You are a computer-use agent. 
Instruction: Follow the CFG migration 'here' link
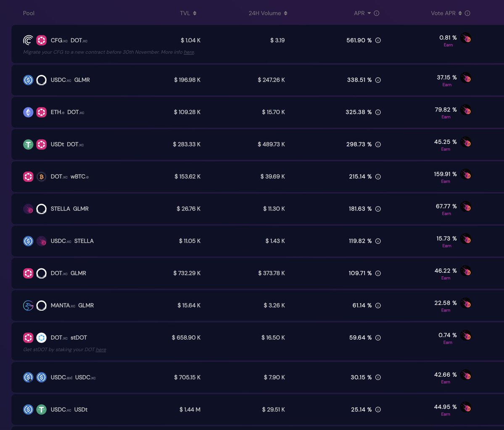point(189,52)
